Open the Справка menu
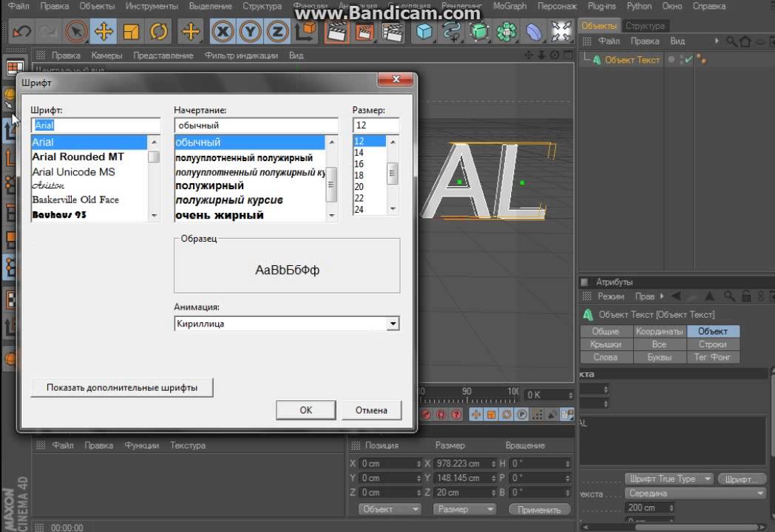Viewport: 775px width, 532px height. (x=708, y=6)
